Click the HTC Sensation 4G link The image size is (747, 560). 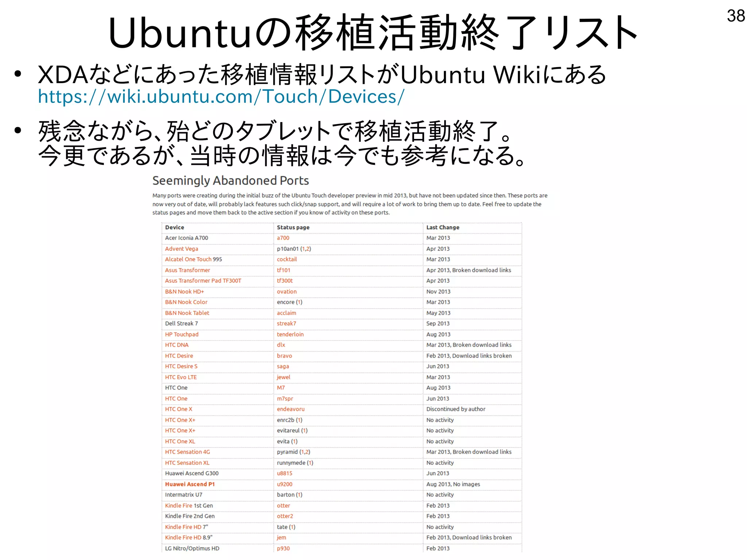(x=187, y=452)
